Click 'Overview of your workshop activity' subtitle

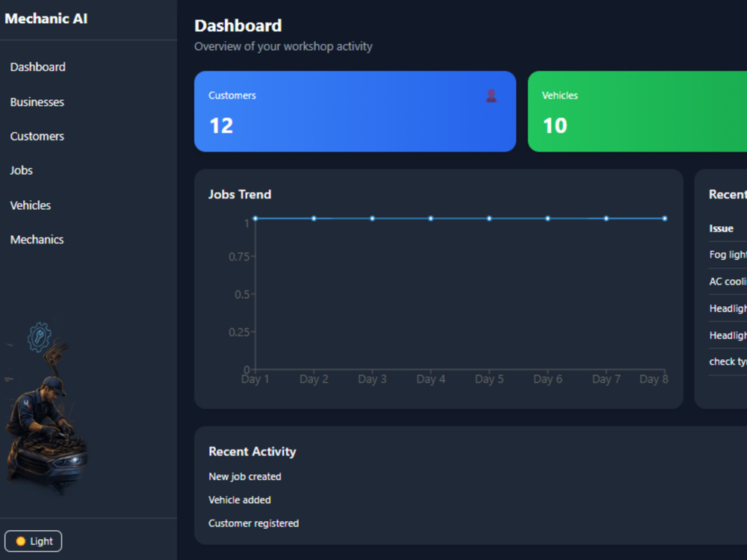point(283,46)
